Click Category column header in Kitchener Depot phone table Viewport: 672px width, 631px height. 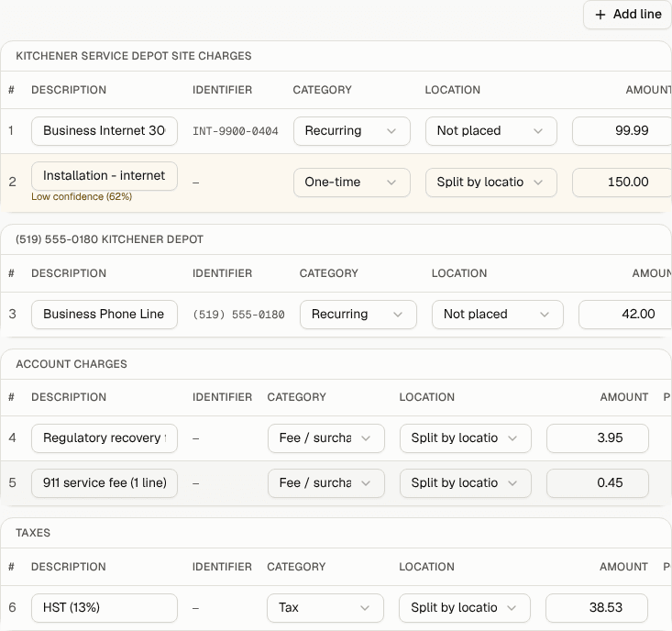[x=329, y=273]
